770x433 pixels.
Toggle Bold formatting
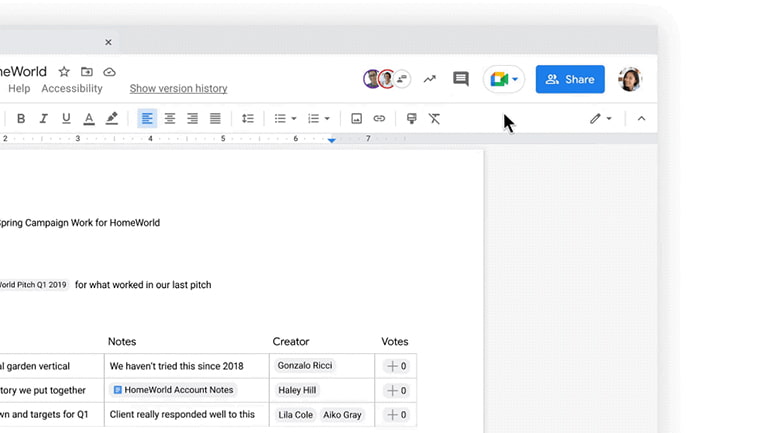pyautogui.click(x=21, y=118)
